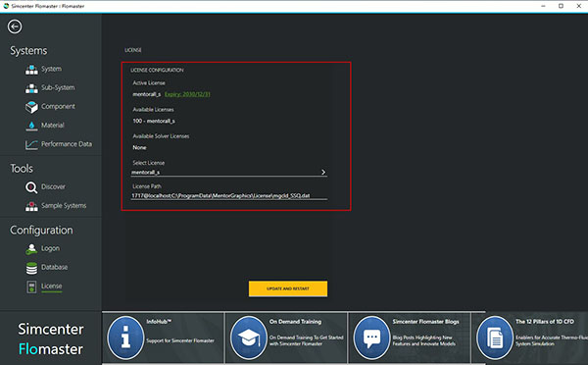This screenshot has width=588, height=365.
Task: Click the Select License mentorall_s field
Action: point(228,172)
